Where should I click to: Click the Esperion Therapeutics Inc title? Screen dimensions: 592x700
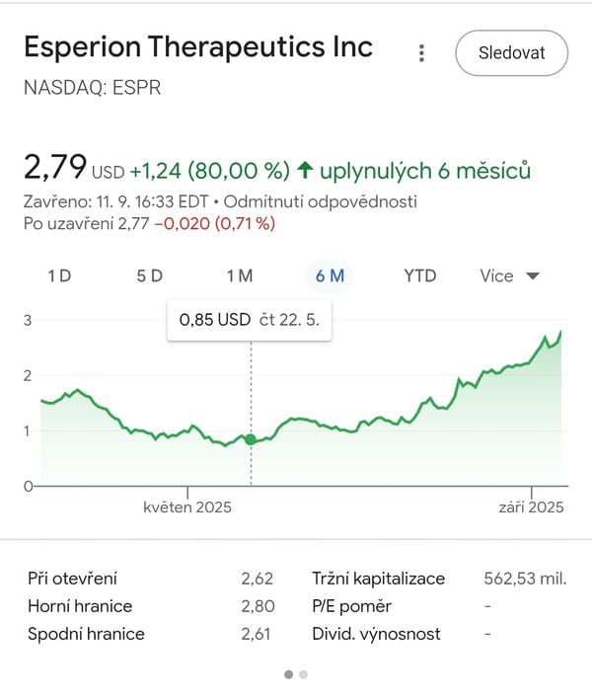[198, 47]
